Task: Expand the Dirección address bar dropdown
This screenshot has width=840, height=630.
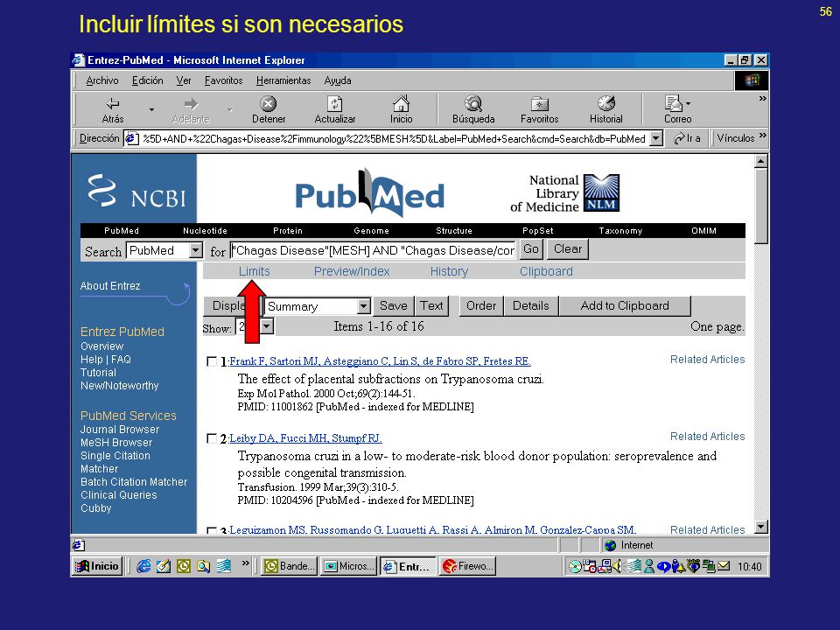Action: tap(655, 139)
